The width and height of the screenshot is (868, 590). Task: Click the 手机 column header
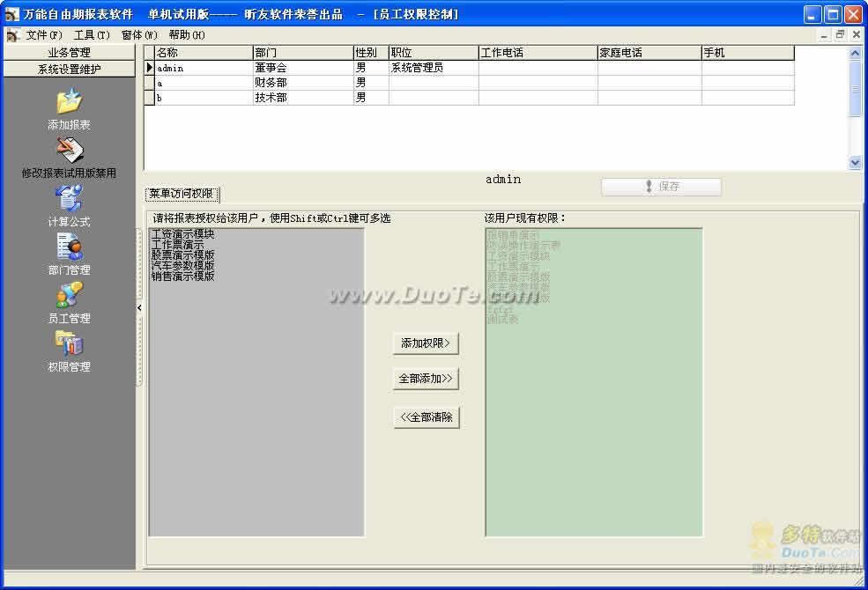(x=748, y=53)
